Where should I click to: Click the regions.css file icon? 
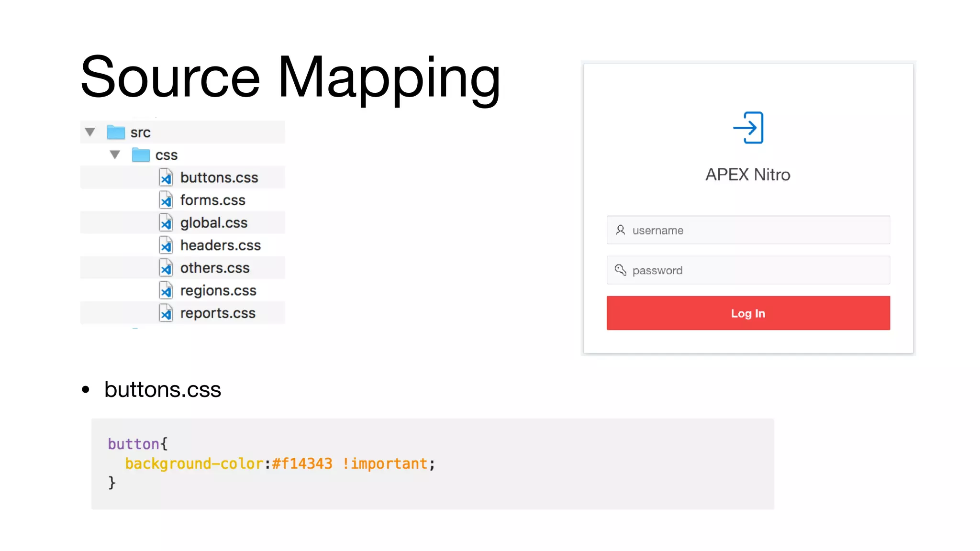pos(166,290)
